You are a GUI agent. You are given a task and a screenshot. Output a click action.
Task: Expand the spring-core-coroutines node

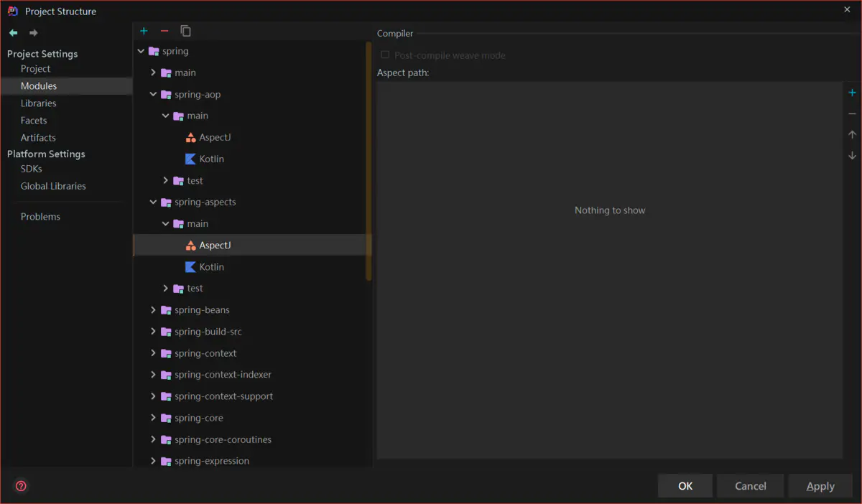[153, 439]
